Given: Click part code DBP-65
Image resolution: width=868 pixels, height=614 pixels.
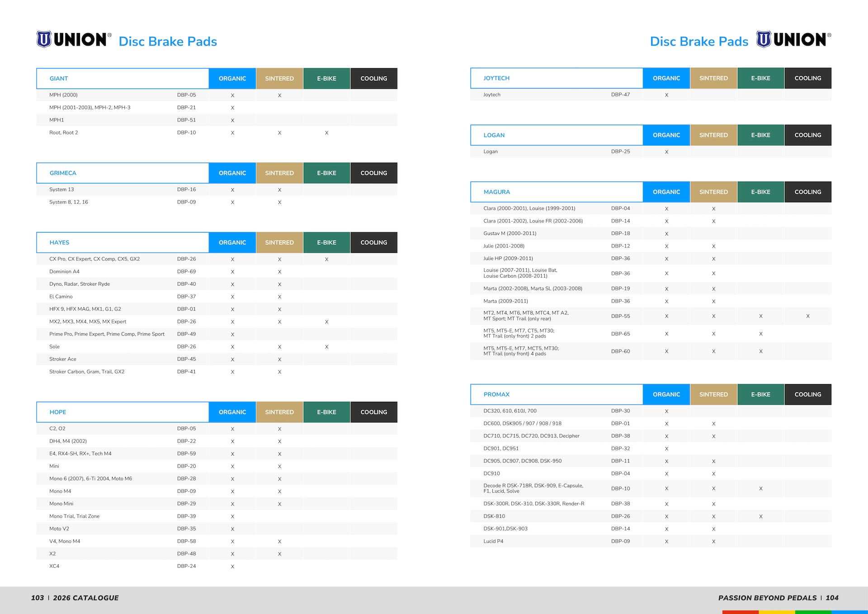Looking at the screenshot, I should point(620,334).
